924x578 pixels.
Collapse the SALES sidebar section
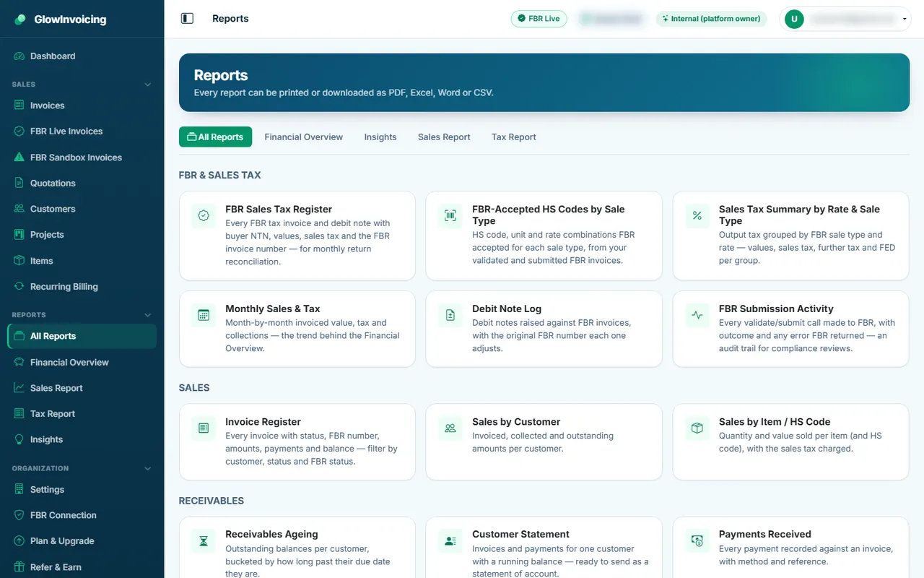point(148,85)
